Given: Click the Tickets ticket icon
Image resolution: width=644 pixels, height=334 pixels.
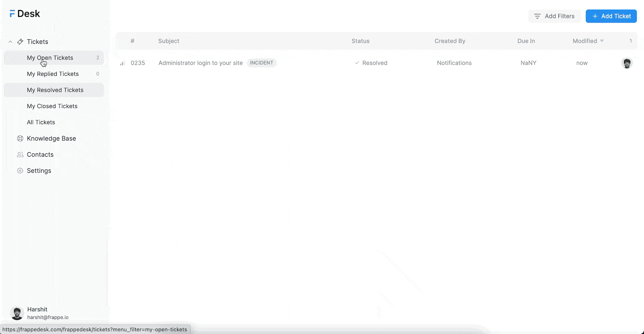Looking at the screenshot, I should [x=20, y=42].
